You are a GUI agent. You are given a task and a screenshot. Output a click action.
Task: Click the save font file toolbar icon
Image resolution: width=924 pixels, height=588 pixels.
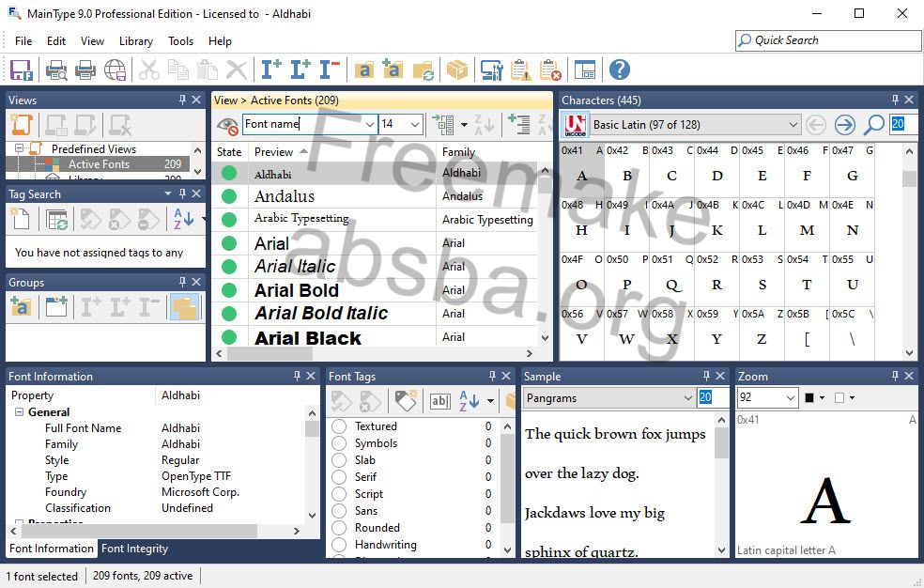tap(22, 70)
